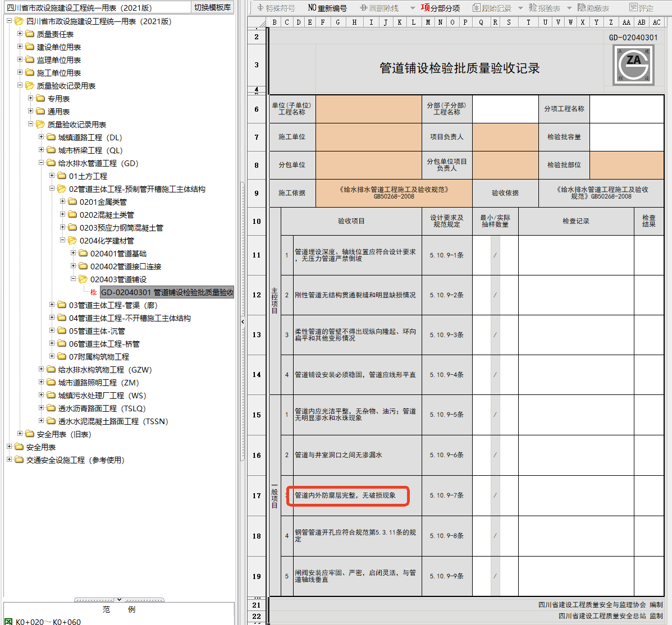The height and width of the screenshot is (625, 672).
Task: Select the 安全用表 folder in tree
Action: coord(40,447)
